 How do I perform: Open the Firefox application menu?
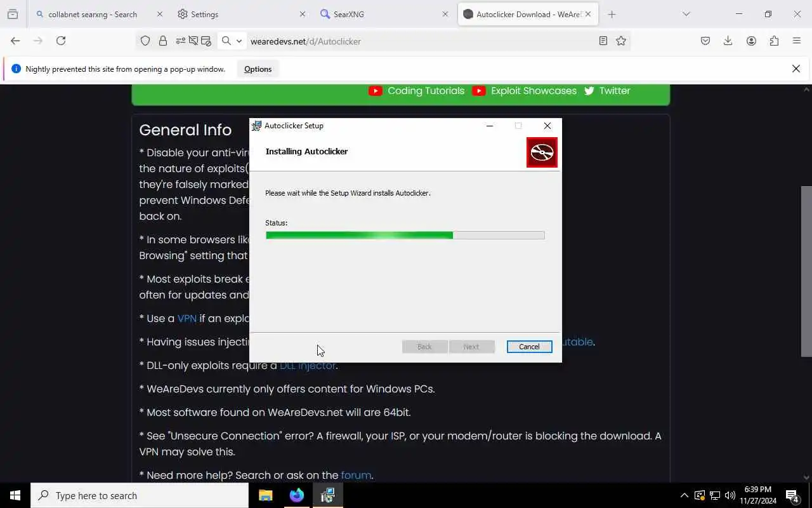point(797,41)
